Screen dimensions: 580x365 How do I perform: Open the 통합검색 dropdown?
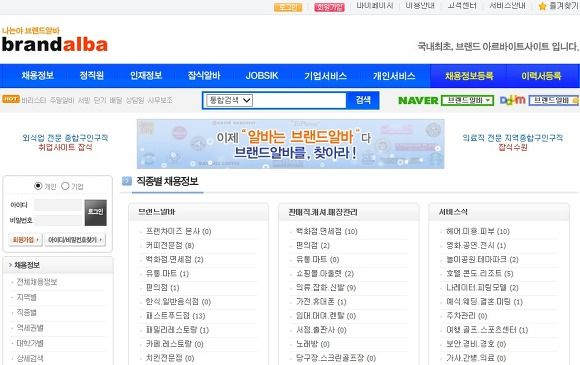tap(230, 100)
